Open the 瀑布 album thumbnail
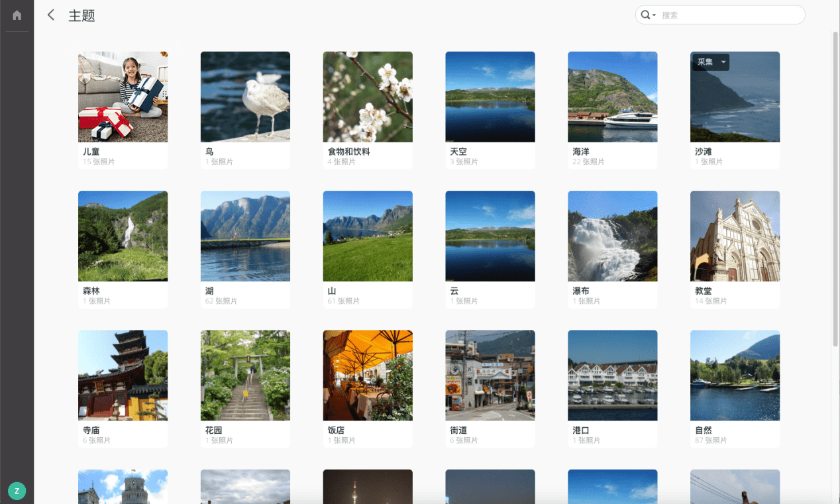Image resolution: width=840 pixels, height=504 pixels. [613, 236]
